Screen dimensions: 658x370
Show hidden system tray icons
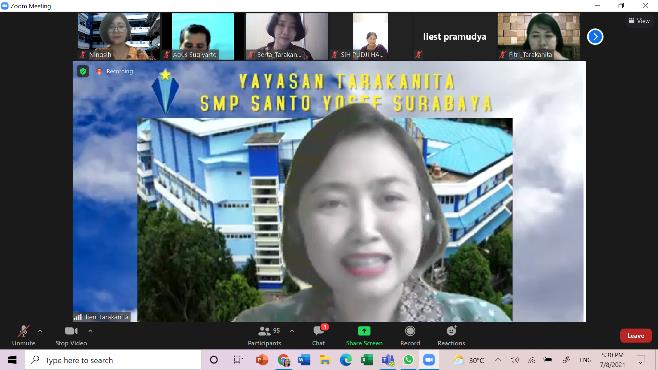(x=498, y=360)
